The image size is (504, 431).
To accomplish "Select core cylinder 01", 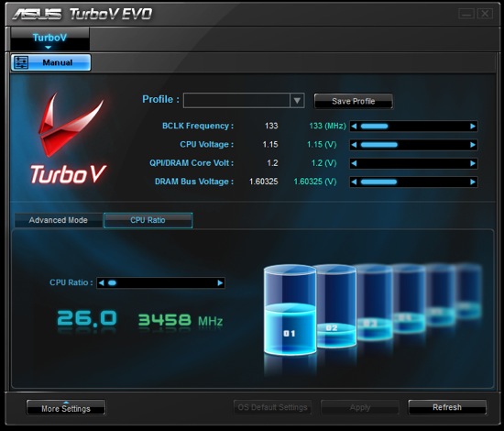I will click(290, 310).
